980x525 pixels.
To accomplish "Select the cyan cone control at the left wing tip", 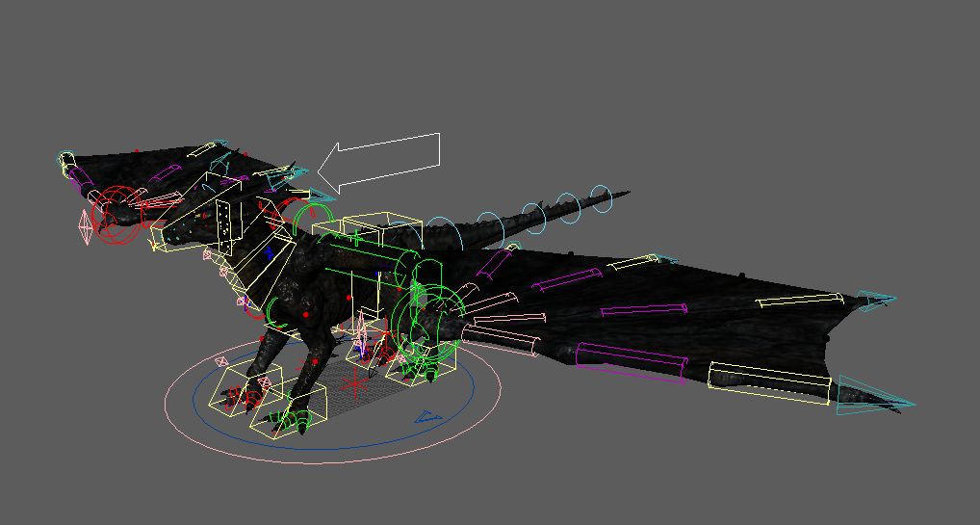I will (x=66, y=159).
